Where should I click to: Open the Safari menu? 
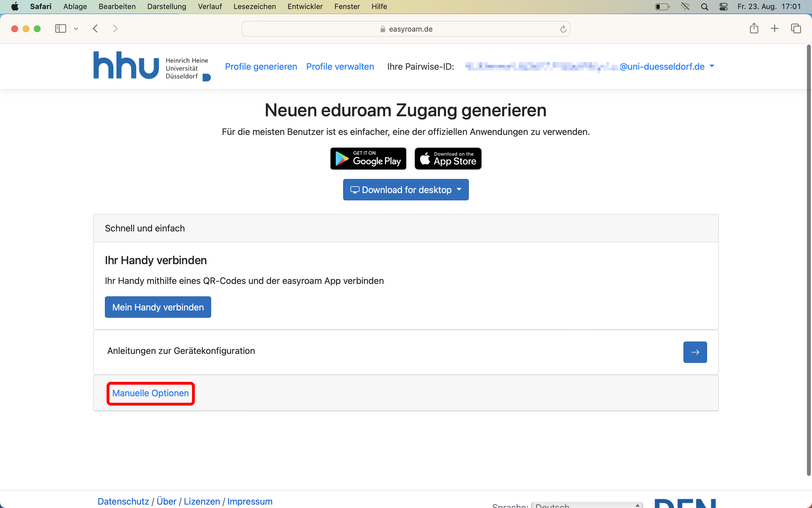point(41,6)
